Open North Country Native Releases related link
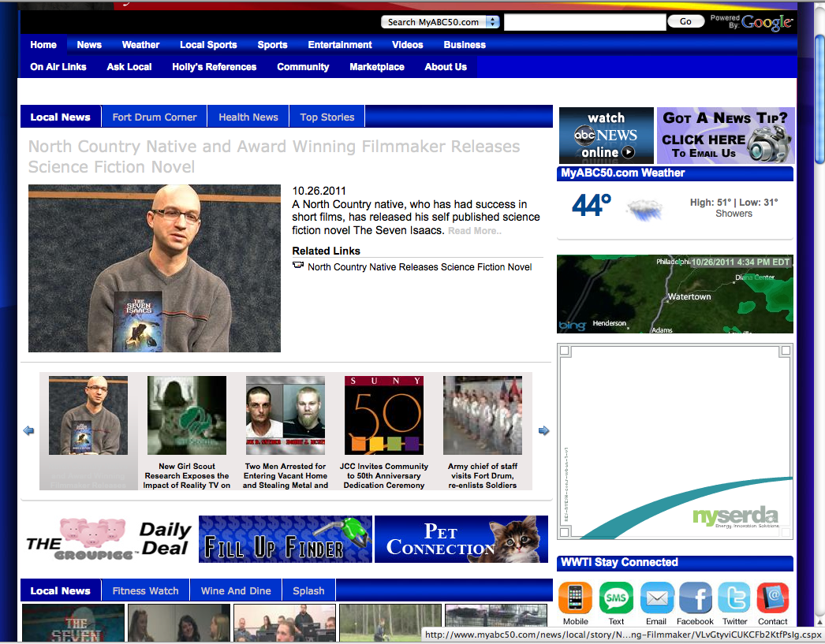This screenshot has width=825, height=644. click(x=420, y=267)
